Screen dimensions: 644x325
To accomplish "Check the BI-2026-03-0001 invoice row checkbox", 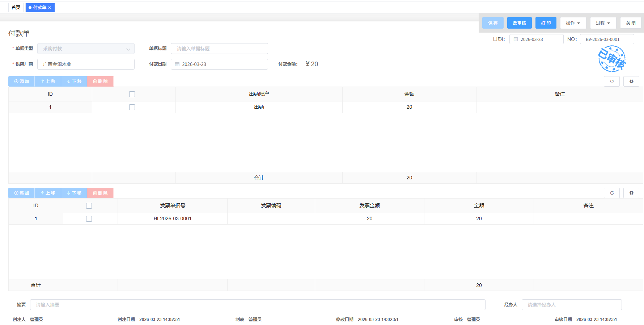I will pos(89,219).
